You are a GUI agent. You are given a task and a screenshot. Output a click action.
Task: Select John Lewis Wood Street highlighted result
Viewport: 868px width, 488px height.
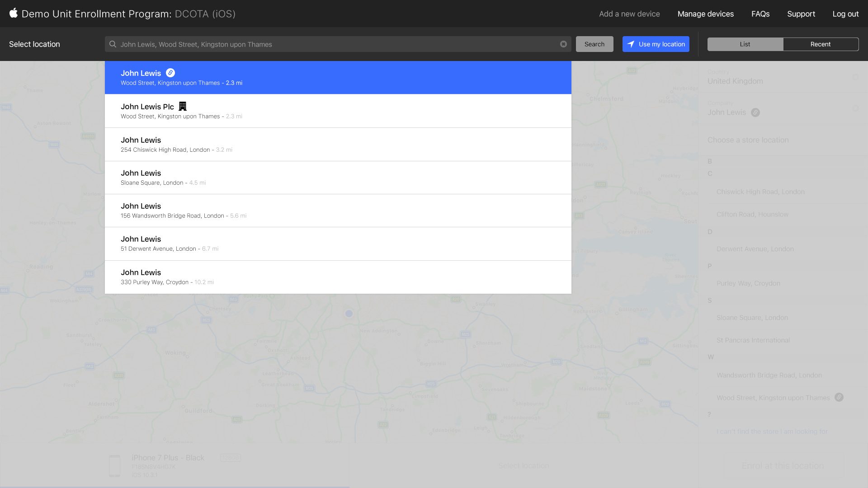click(x=338, y=78)
